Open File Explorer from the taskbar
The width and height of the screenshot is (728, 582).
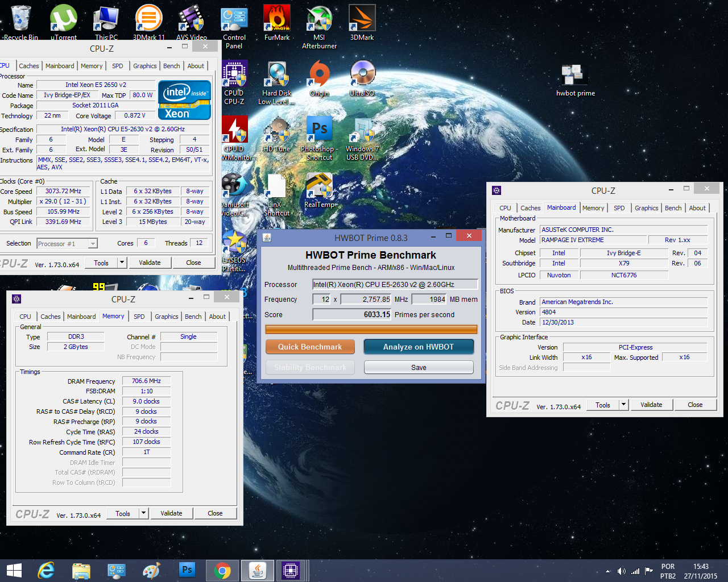[81, 571]
